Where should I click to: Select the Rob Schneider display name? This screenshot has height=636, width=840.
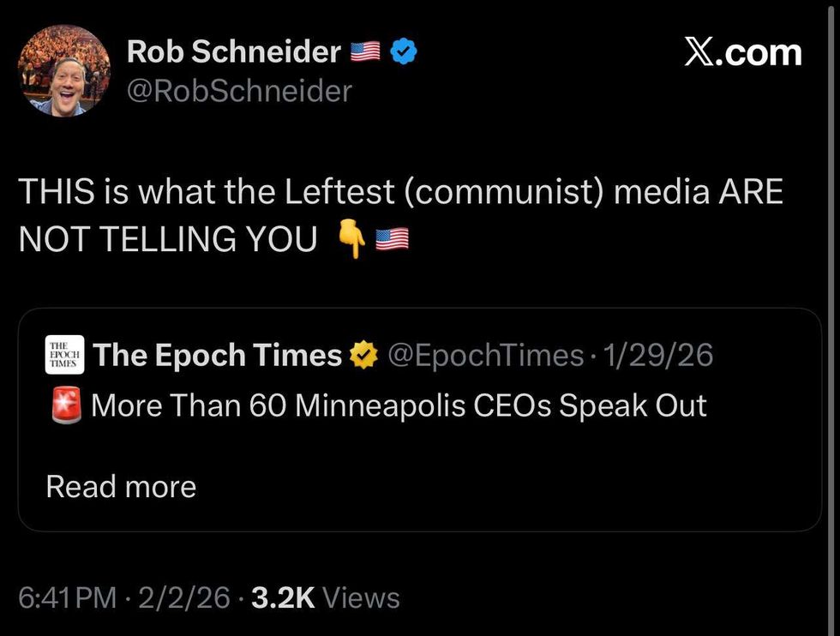click(233, 51)
